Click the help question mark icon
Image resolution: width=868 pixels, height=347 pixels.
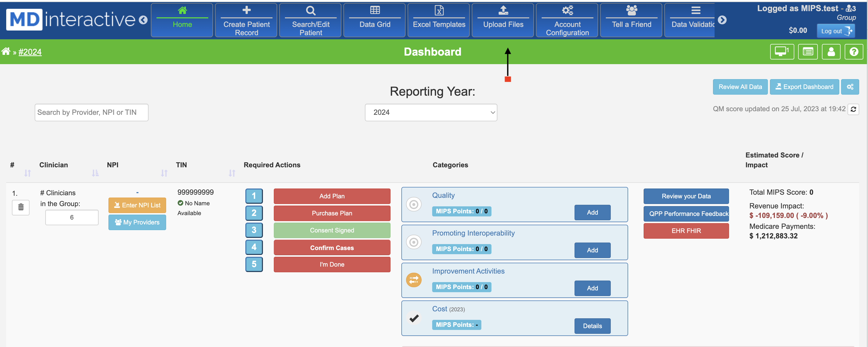point(854,52)
